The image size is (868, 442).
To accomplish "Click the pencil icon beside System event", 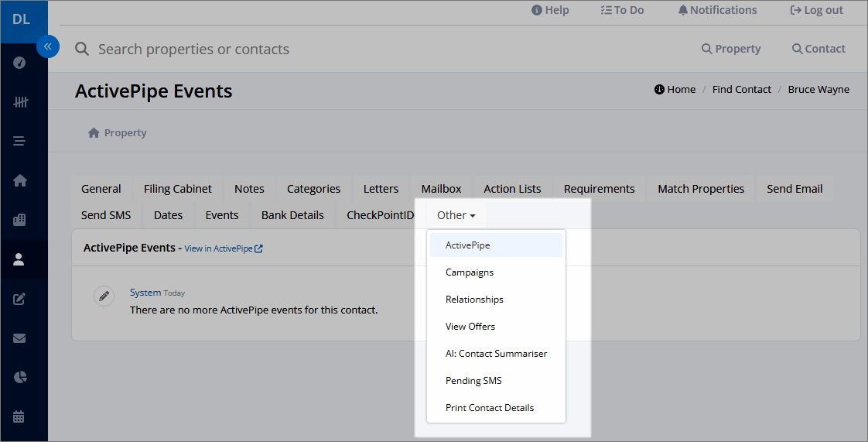I will tap(104, 296).
